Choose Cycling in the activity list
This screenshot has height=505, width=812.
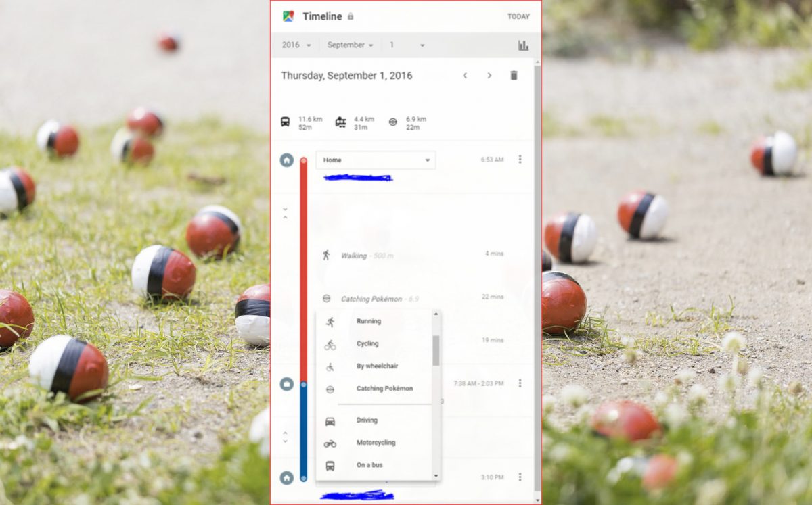click(367, 344)
